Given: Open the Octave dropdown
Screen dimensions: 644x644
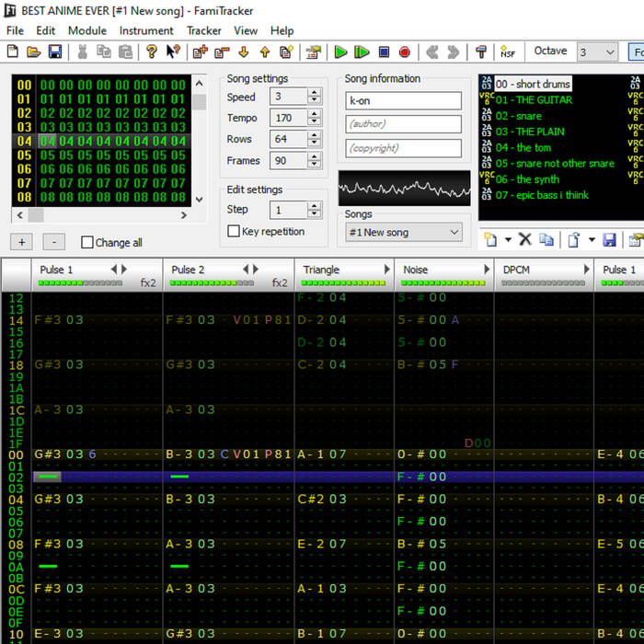Looking at the screenshot, I should [x=608, y=52].
